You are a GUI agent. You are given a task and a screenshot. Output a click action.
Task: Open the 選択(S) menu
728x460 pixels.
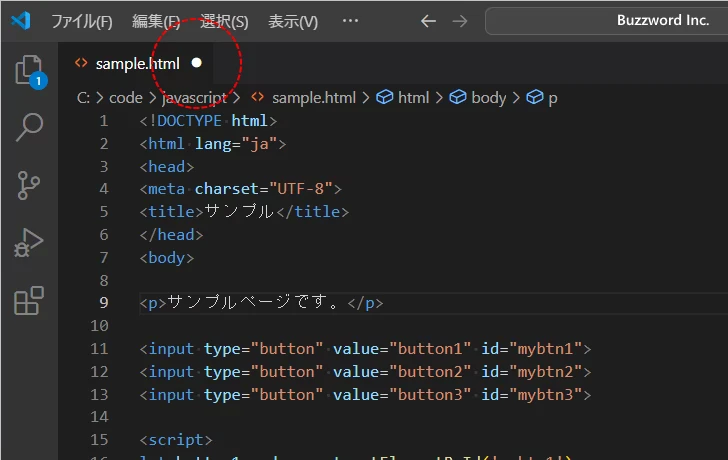224,21
